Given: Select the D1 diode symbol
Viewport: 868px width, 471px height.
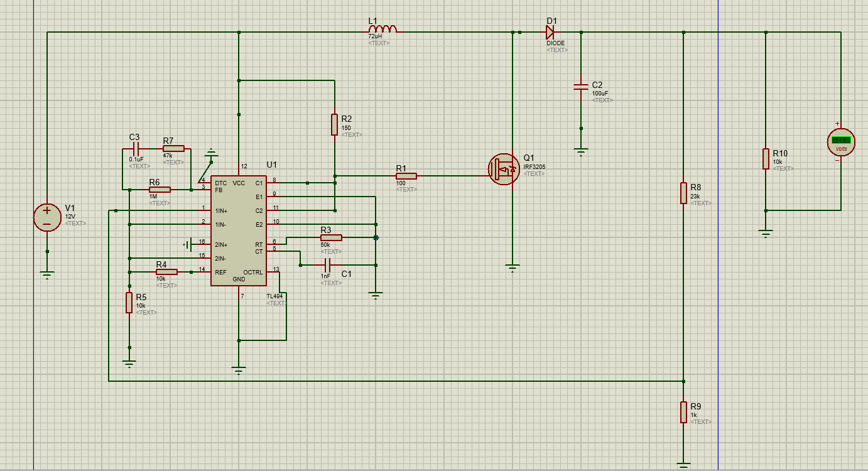Looking at the screenshot, I should [x=550, y=32].
